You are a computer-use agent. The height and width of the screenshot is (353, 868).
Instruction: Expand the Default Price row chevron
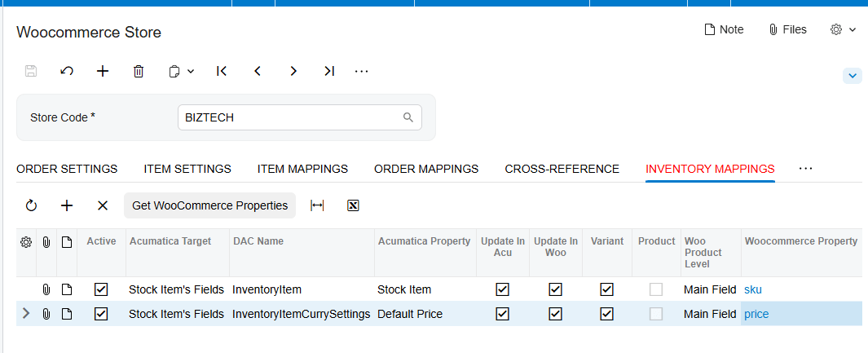click(25, 314)
